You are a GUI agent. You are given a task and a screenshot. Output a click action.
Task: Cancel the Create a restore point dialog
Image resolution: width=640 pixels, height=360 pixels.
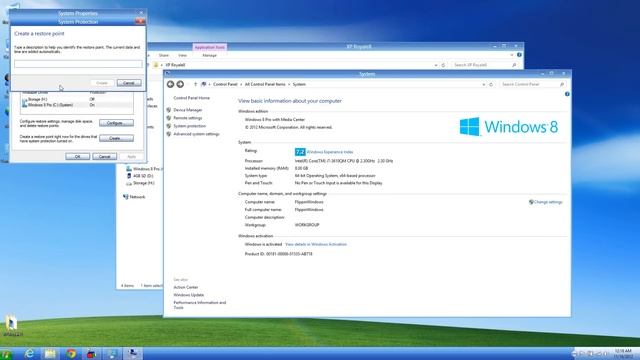point(129,83)
